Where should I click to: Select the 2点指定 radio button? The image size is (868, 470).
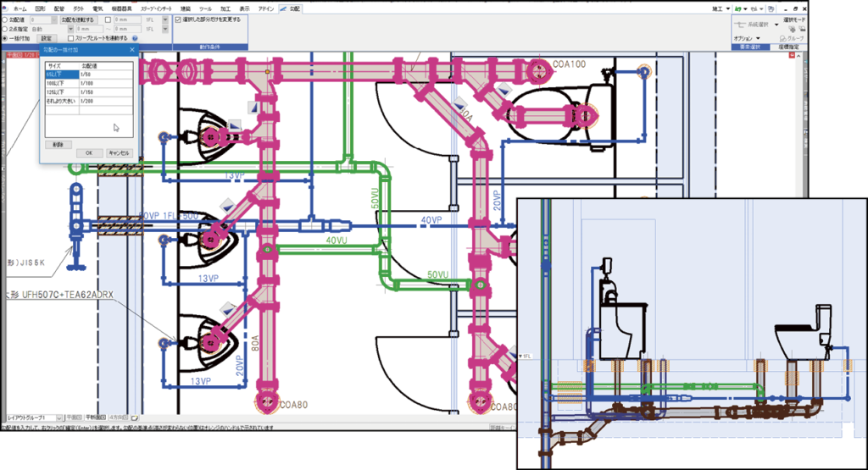pyautogui.click(x=4, y=28)
